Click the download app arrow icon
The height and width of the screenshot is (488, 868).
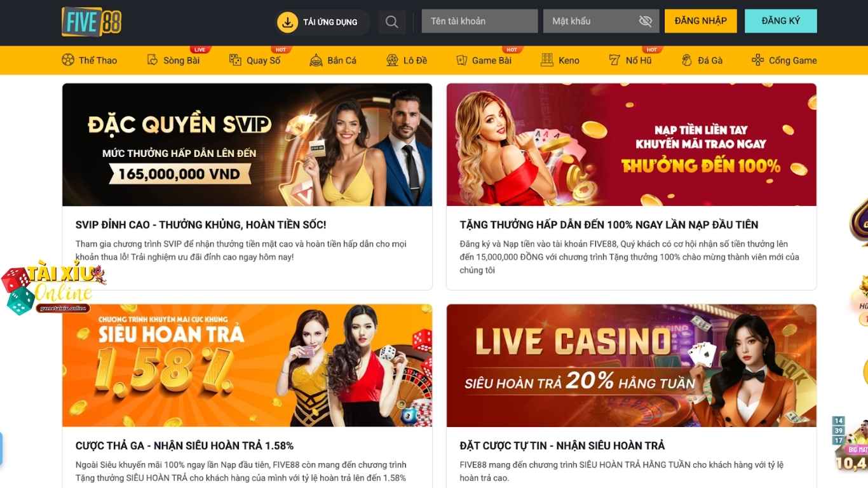[x=287, y=22]
